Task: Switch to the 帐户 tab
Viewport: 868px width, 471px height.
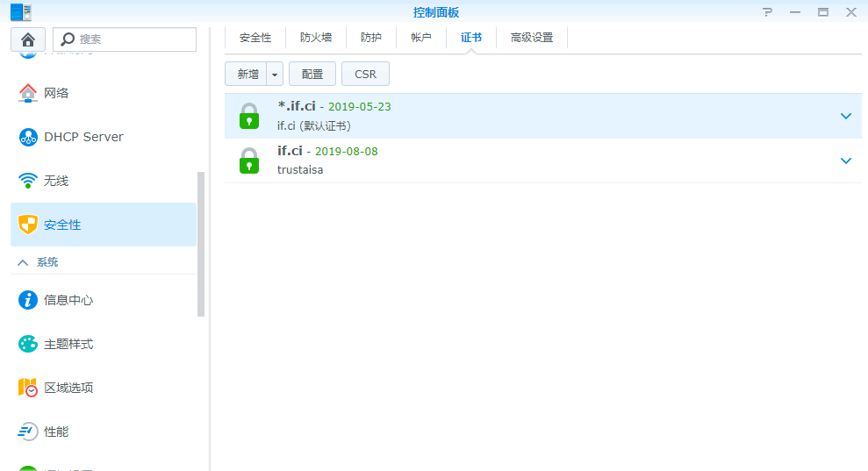Action: (x=421, y=38)
